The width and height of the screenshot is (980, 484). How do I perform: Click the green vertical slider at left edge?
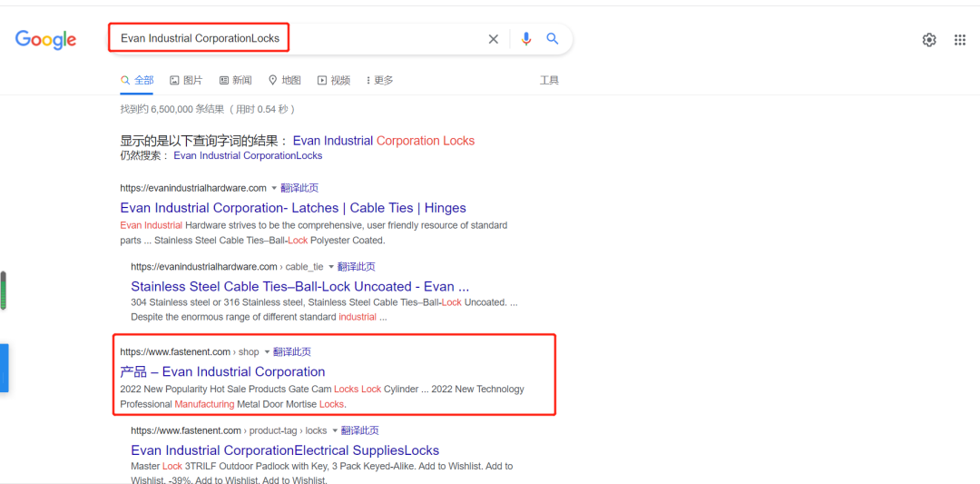pos(3,291)
